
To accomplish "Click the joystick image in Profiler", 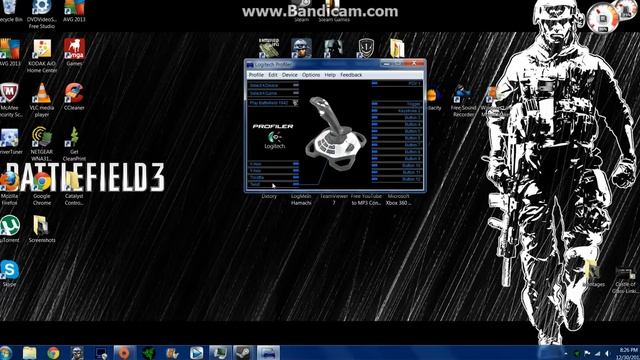I will [335, 133].
